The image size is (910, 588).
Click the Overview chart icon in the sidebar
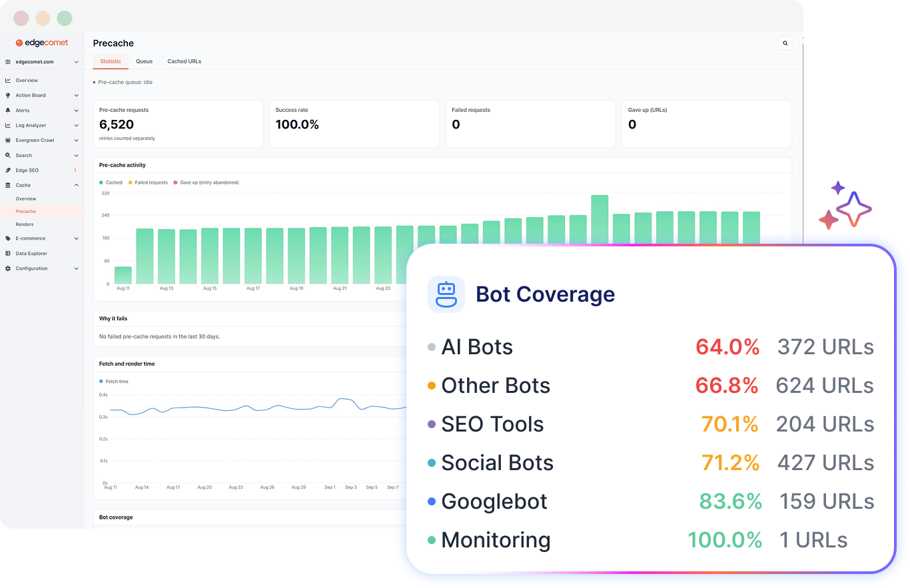pyautogui.click(x=8, y=81)
